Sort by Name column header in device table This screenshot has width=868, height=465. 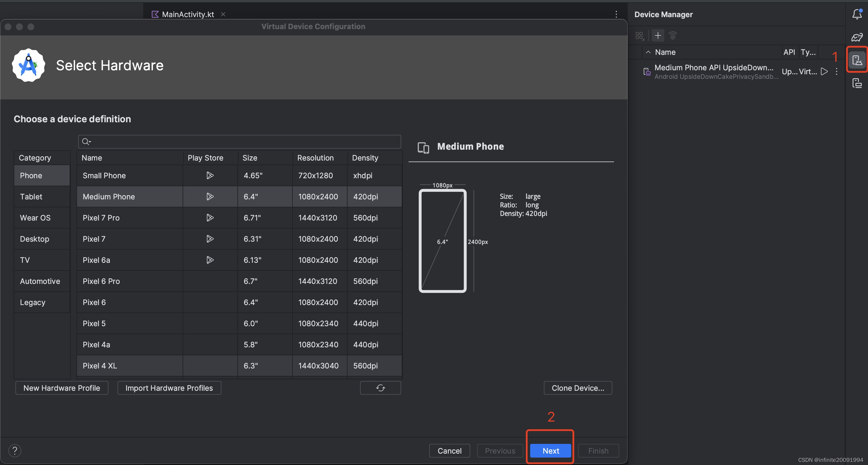pos(130,158)
